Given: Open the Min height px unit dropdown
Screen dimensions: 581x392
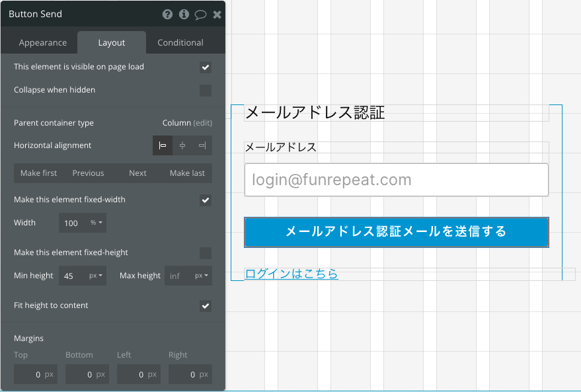Looking at the screenshot, I should point(96,276).
